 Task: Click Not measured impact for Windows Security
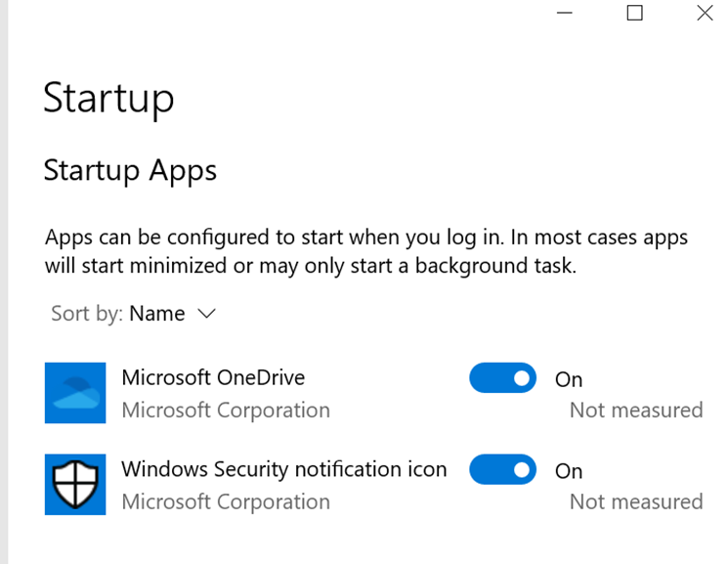coord(636,501)
